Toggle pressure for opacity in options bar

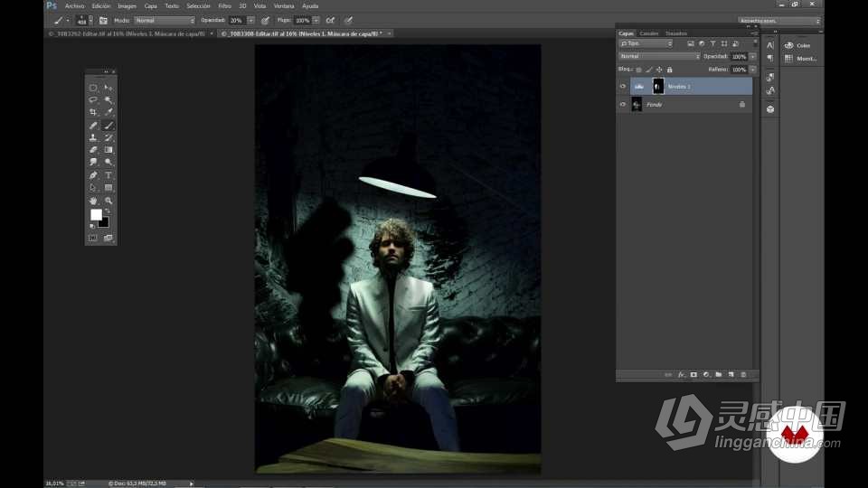tap(266, 21)
